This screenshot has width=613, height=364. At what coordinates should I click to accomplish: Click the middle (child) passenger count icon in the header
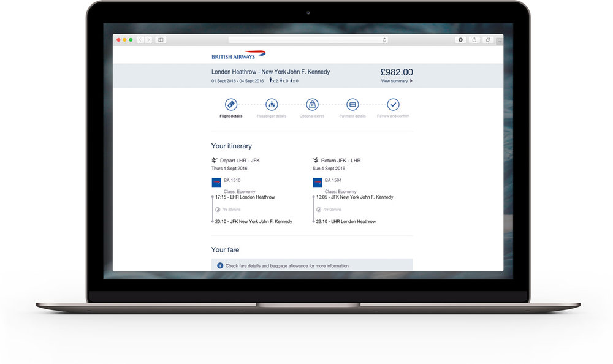point(281,80)
